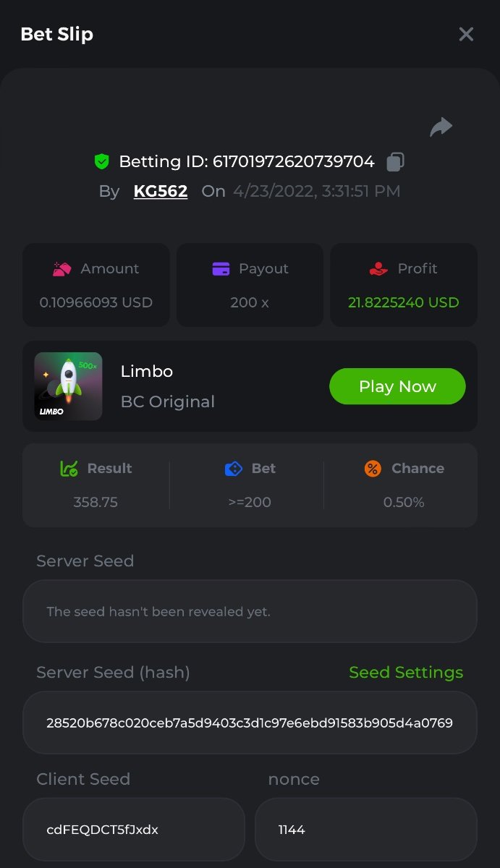Copy the Betting ID with copy icon

(x=395, y=162)
